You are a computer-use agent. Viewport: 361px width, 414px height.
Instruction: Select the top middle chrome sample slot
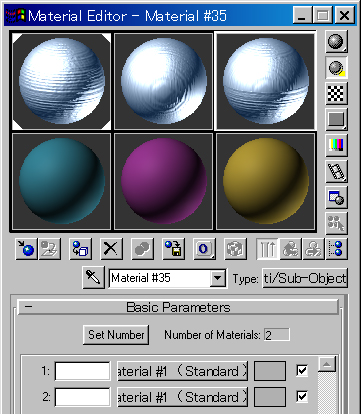click(163, 81)
